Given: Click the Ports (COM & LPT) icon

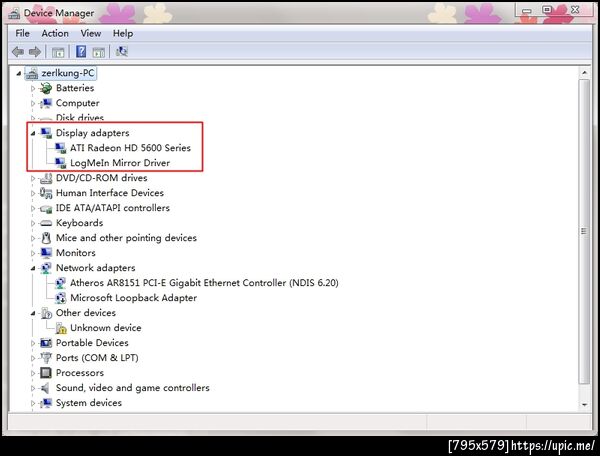Looking at the screenshot, I should click(46, 358).
